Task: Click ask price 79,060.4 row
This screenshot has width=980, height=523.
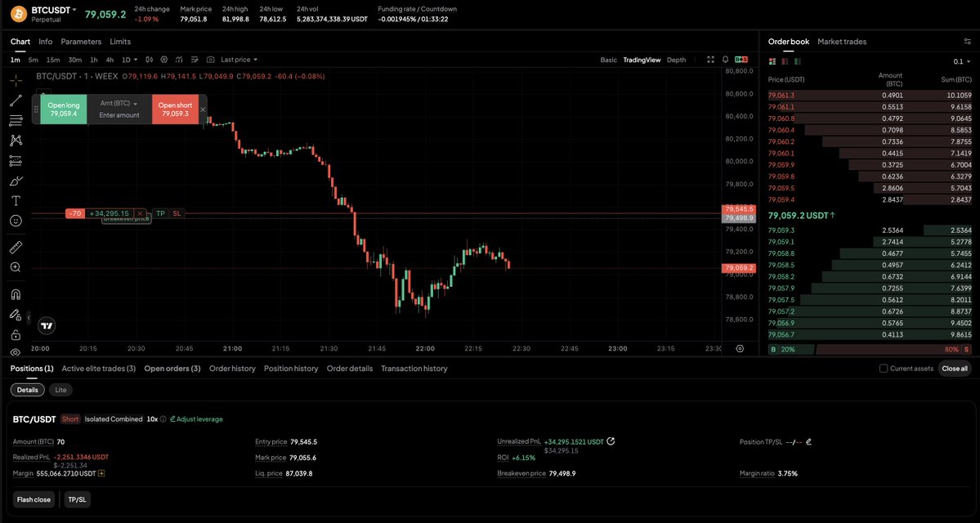Action: [870, 130]
